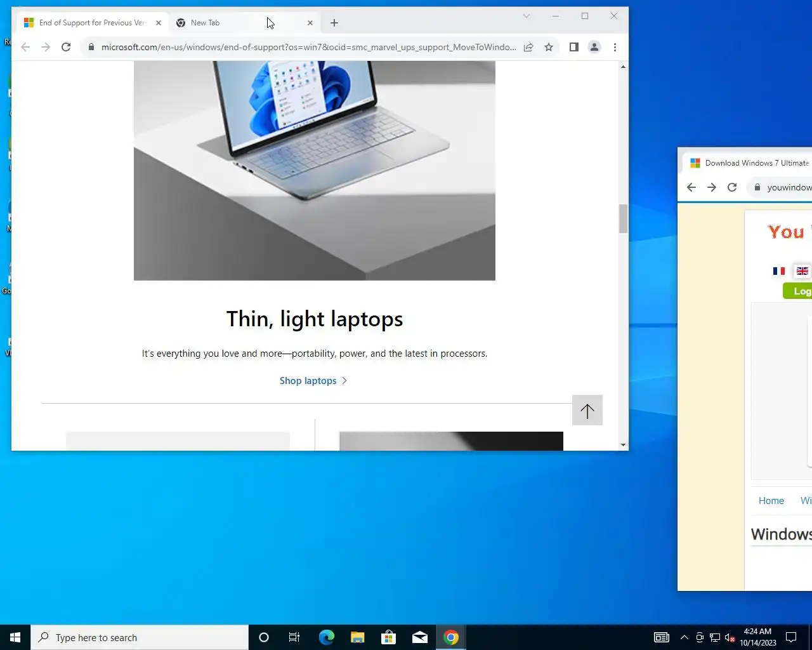Go back in the youwindowsworld Chrome window

(x=691, y=187)
